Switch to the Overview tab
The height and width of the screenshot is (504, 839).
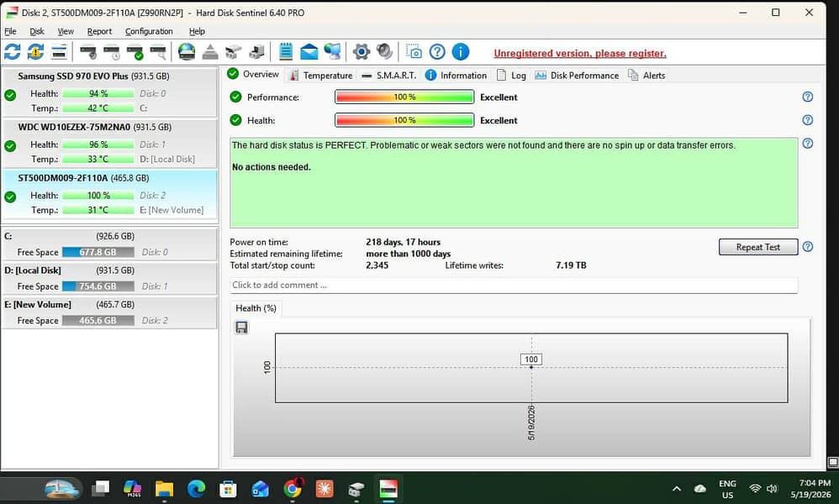253,74
